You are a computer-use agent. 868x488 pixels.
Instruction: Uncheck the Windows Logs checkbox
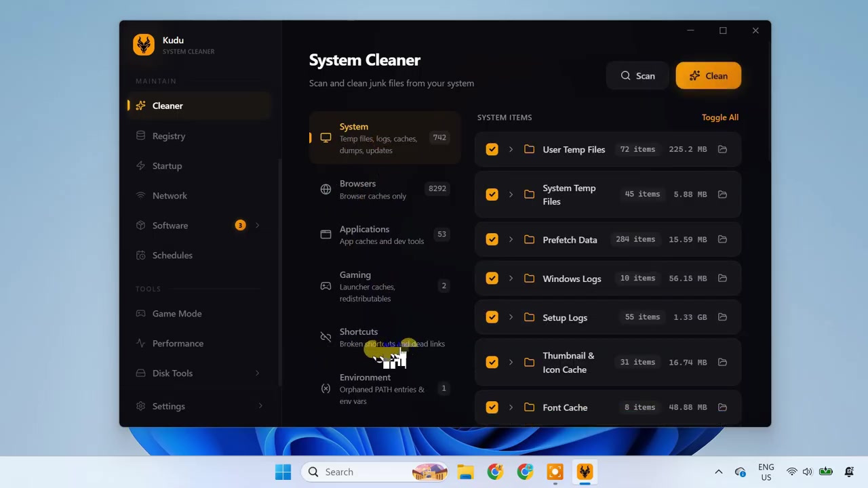click(492, 279)
